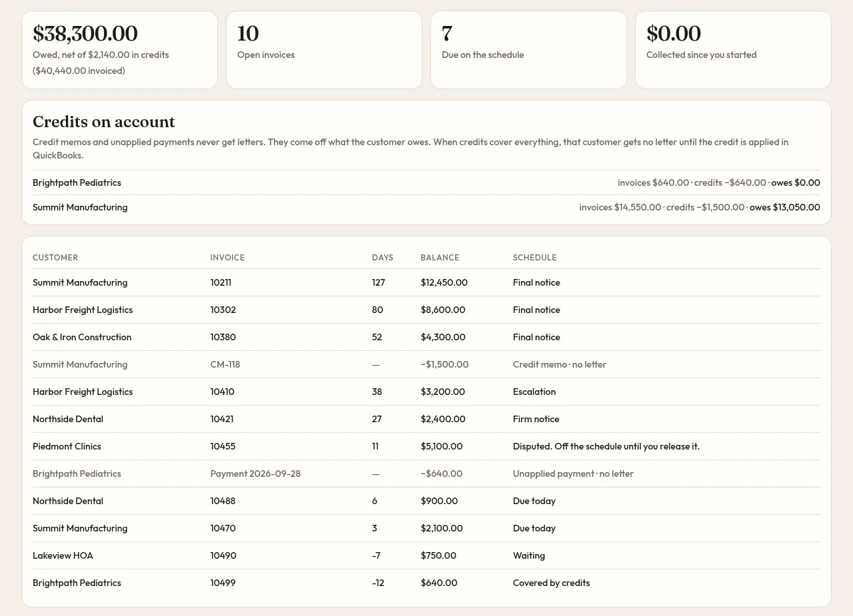The image size is (853, 616).
Task: Click Oak & Iron Construction customer name
Action: (x=82, y=337)
